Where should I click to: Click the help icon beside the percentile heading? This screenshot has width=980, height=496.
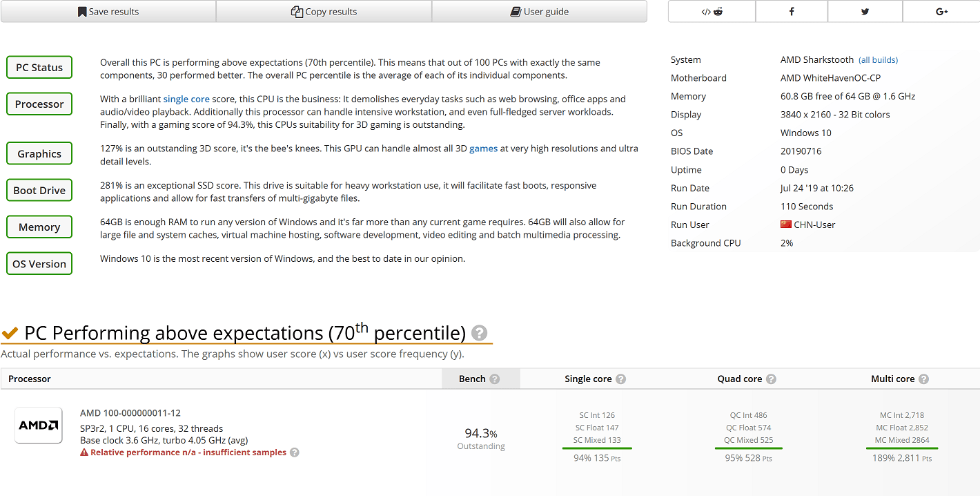click(x=479, y=334)
